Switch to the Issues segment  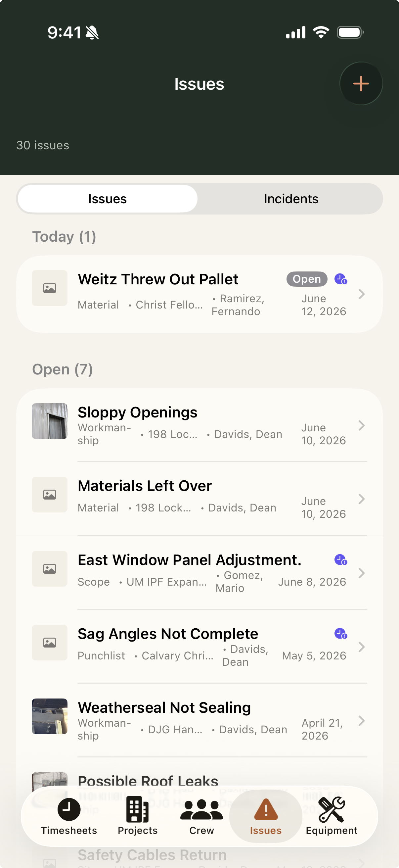[x=108, y=199]
